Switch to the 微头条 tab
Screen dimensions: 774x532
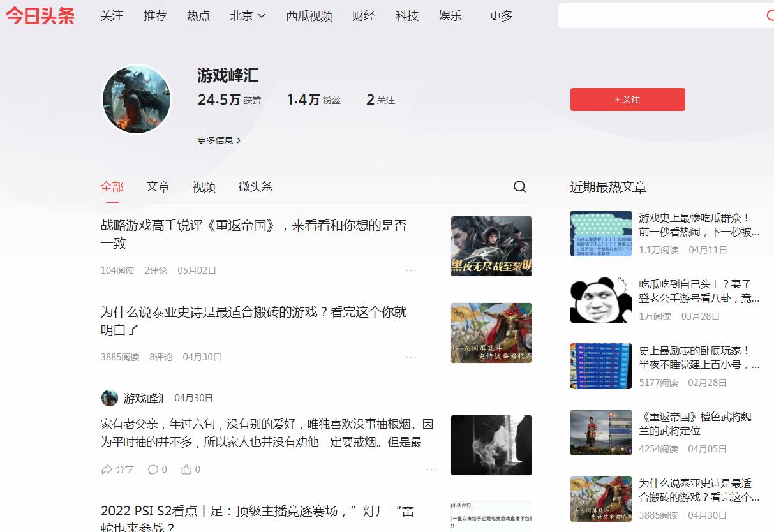point(256,187)
